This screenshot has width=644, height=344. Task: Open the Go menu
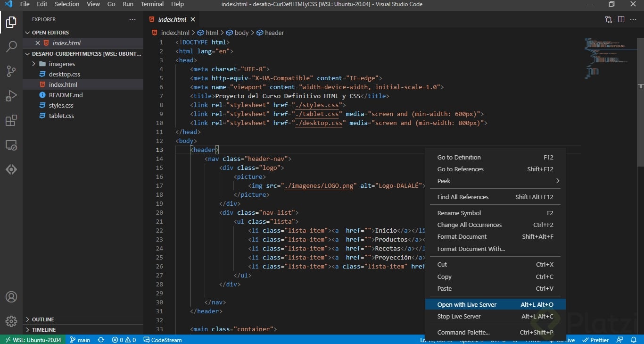111,4
